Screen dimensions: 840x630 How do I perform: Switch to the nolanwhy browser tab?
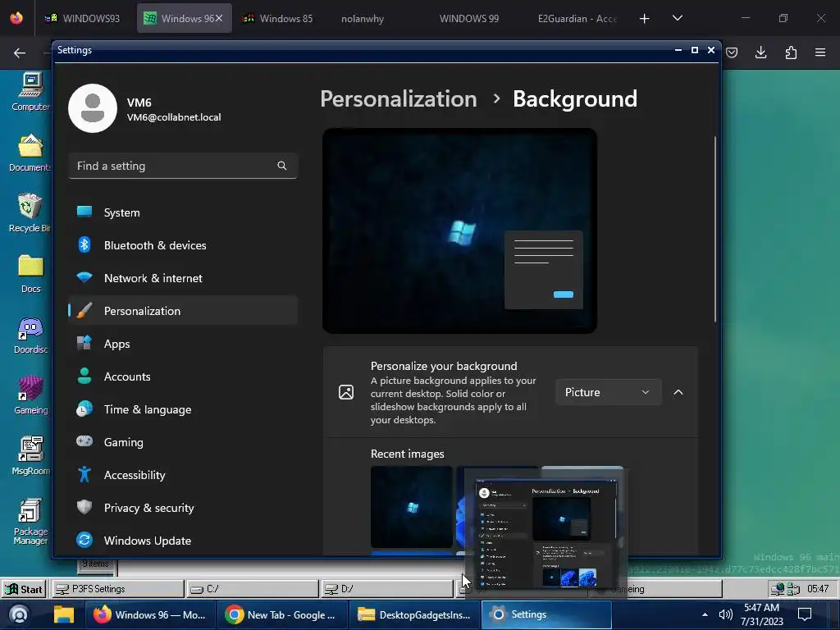point(363,18)
